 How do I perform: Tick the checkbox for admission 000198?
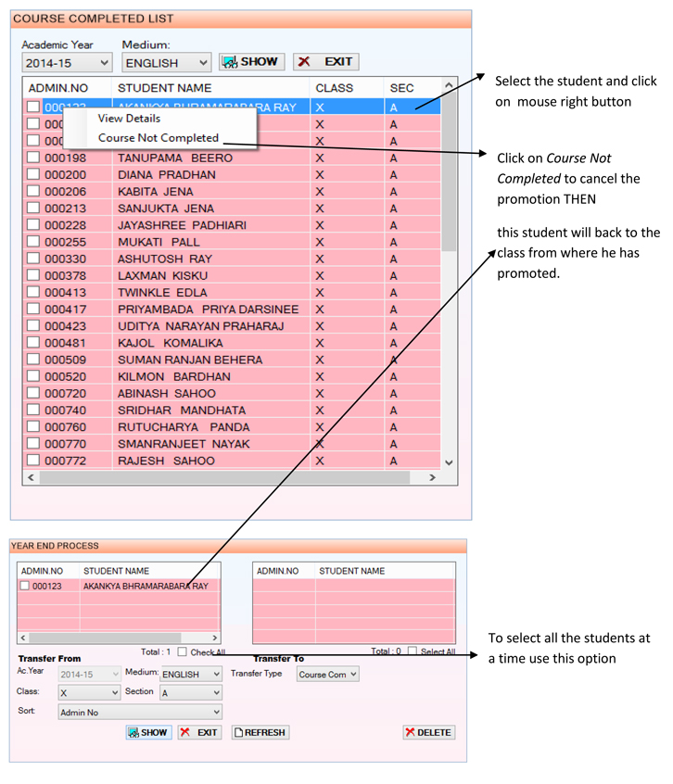pyautogui.click(x=33, y=158)
